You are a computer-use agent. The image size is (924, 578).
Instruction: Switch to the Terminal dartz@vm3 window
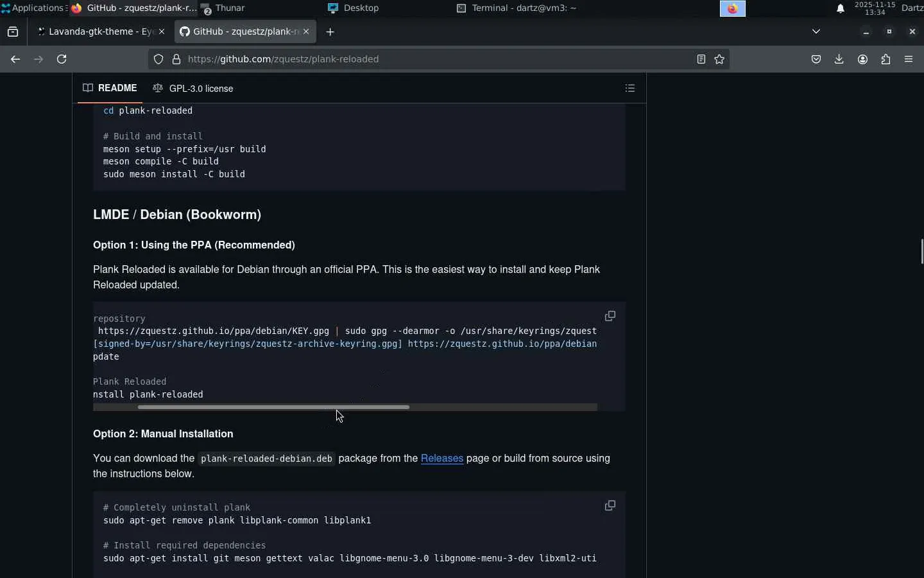coord(517,8)
